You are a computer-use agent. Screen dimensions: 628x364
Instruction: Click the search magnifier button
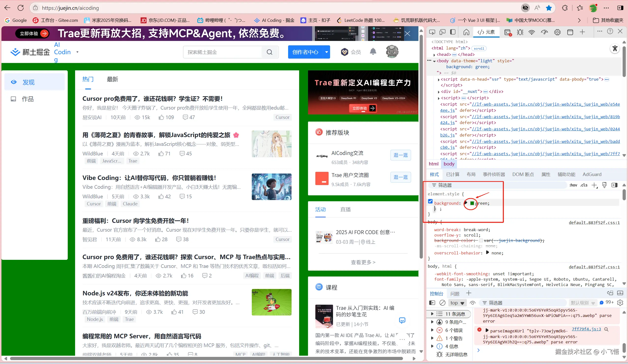pos(269,52)
